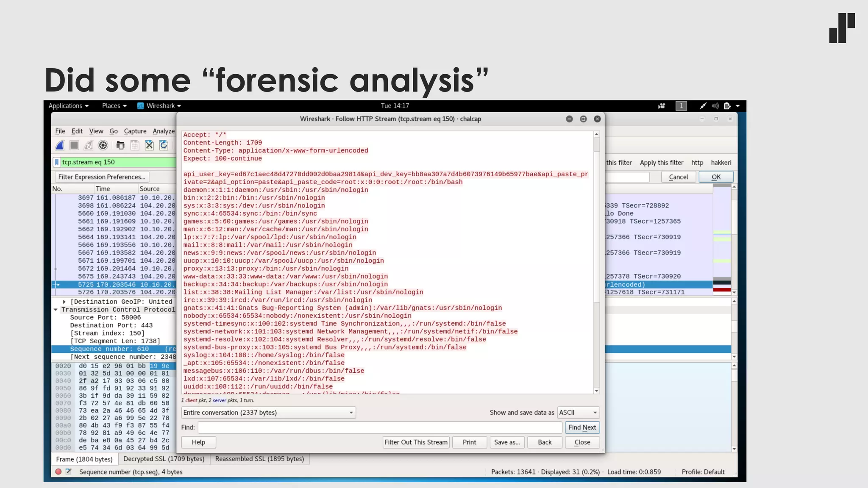Open the 'Entire conversation (2337 bytes)' dropdown

point(269,413)
